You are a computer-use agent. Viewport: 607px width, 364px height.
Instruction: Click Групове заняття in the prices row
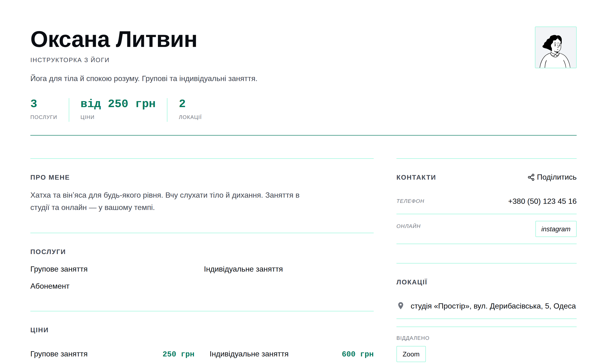[59, 354]
